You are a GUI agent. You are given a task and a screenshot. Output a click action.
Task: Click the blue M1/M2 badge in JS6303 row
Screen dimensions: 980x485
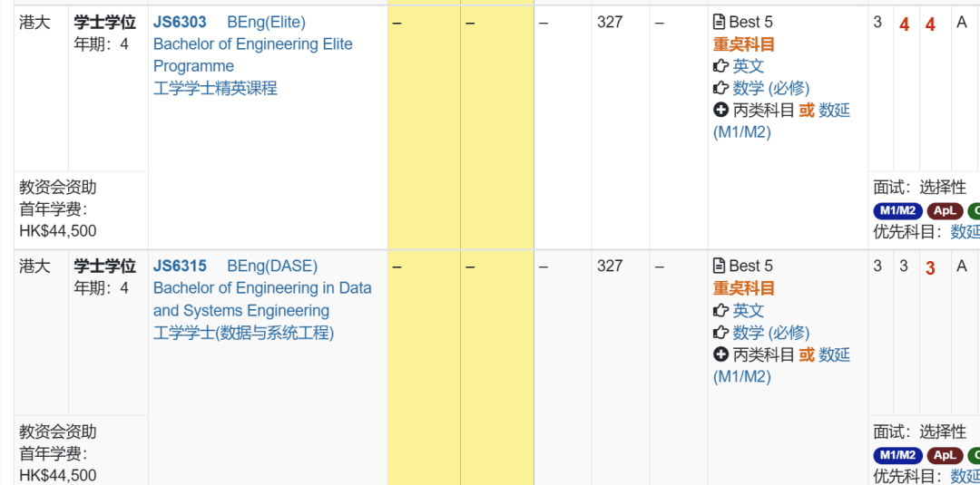(x=897, y=210)
